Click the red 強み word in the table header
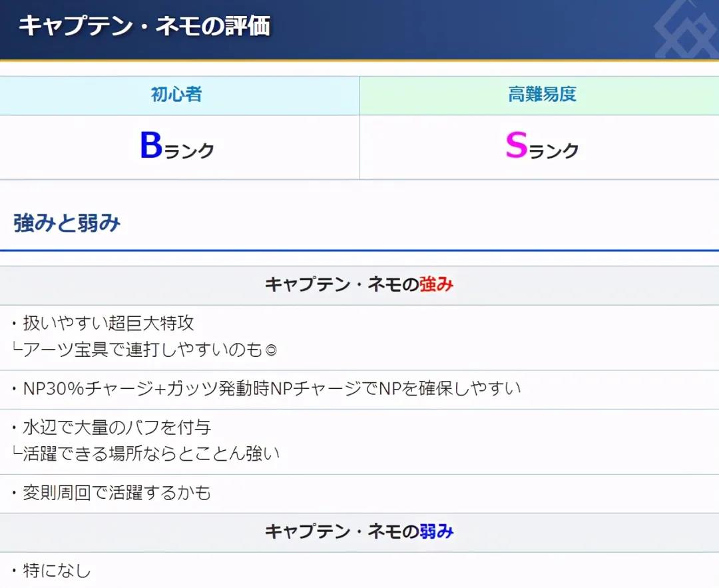Viewport: 719px width, 588px height. [x=437, y=285]
